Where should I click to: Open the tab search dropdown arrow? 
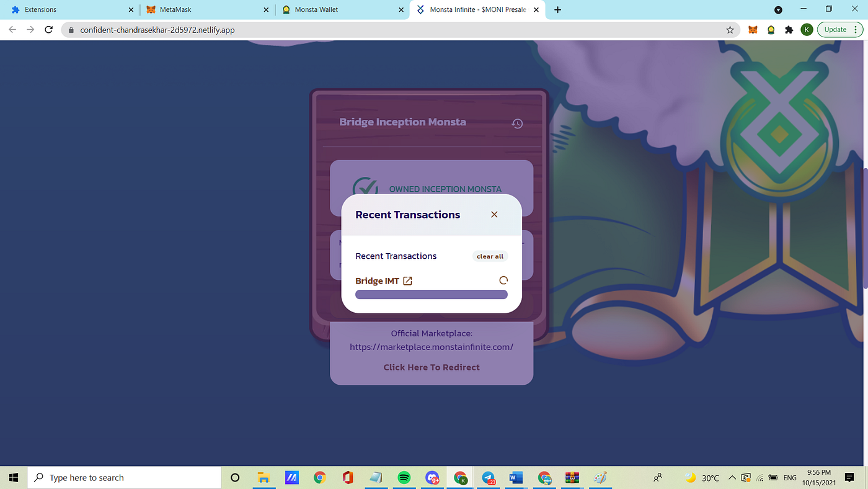click(x=779, y=10)
